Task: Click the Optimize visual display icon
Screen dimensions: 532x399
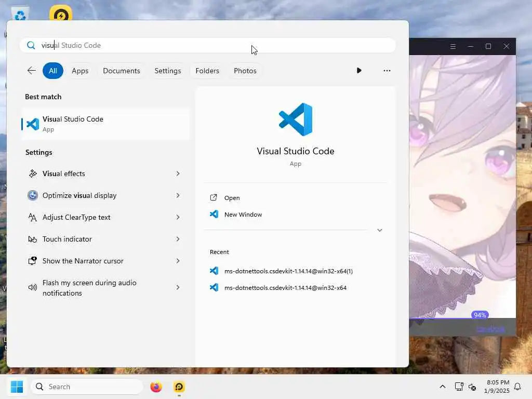Action: (x=33, y=195)
